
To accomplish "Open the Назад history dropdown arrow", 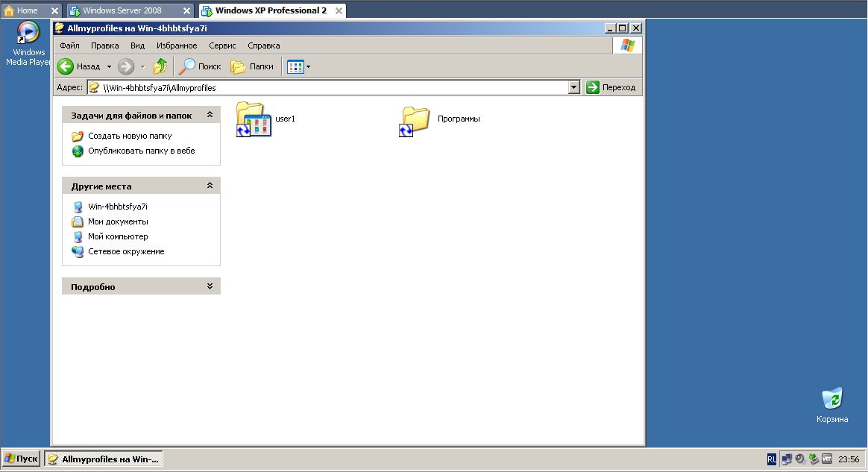I will 109,66.
